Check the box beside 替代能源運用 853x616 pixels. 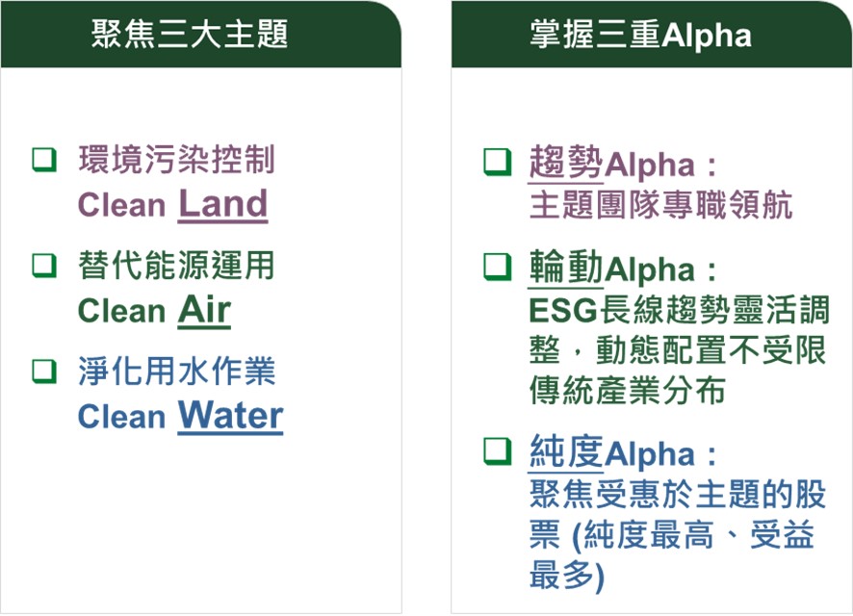tap(44, 266)
